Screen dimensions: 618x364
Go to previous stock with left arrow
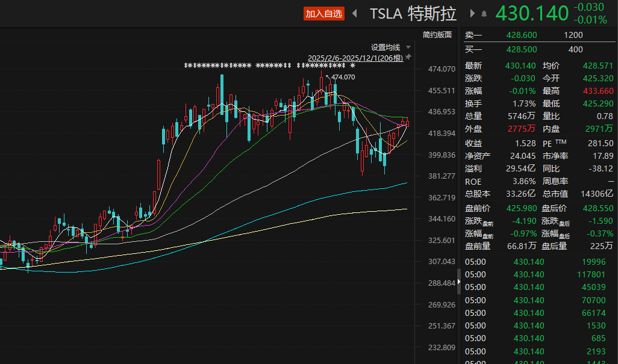[355, 13]
